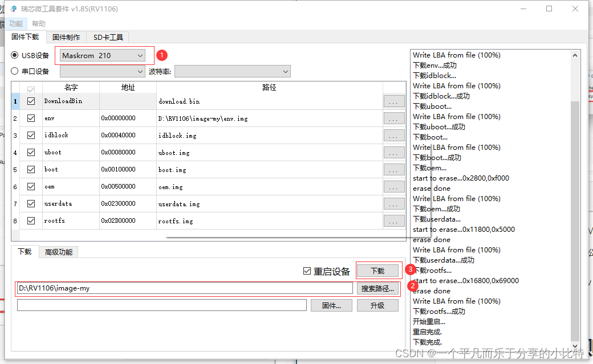Switch to the SD卡工具 tab
This screenshot has width=593, height=364.
click(108, 37)
